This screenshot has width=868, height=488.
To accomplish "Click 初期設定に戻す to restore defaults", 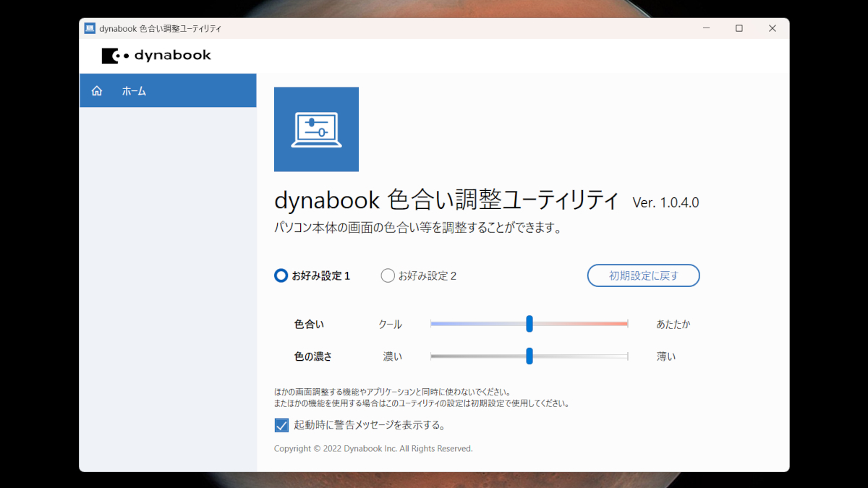I will 642,275.
